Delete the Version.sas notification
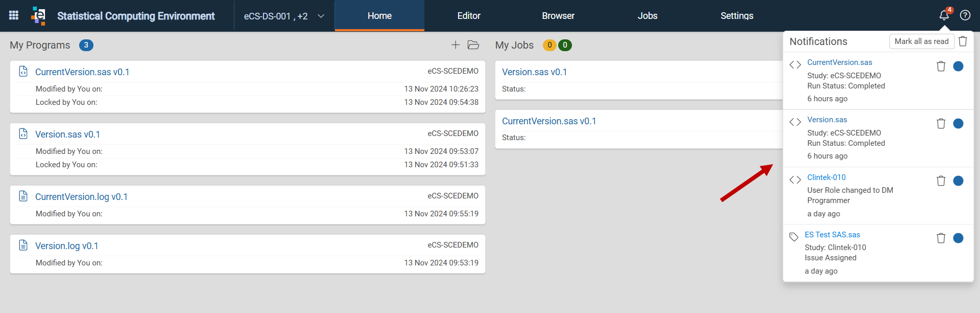 pos(941,124)
